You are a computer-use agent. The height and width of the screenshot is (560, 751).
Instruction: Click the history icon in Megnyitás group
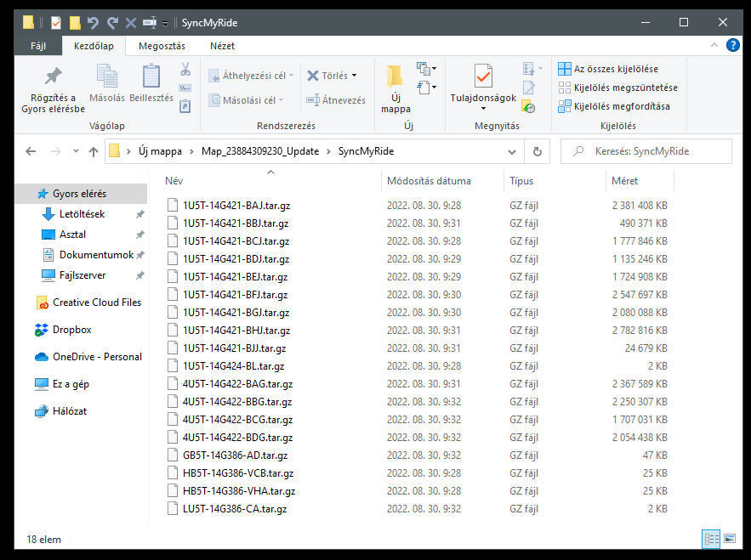pyautogui.click(x=529, y=106)
